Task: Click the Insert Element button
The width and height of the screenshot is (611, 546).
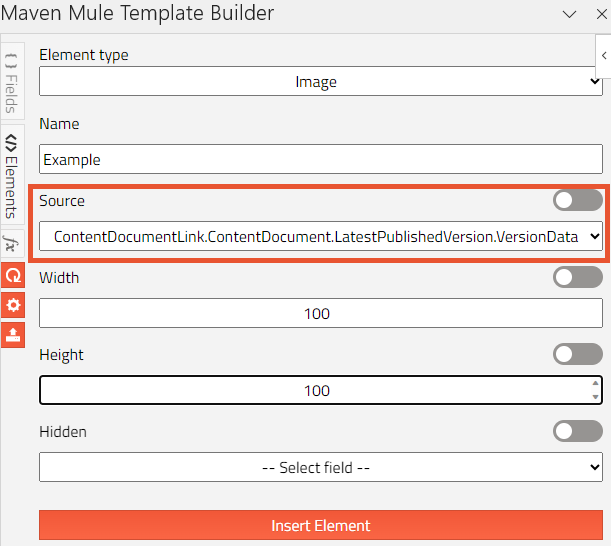Action: (321, 525)
